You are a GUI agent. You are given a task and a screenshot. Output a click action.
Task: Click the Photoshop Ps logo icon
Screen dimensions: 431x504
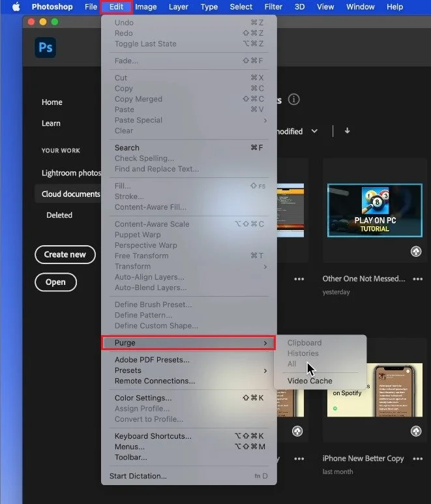point(46,48)
